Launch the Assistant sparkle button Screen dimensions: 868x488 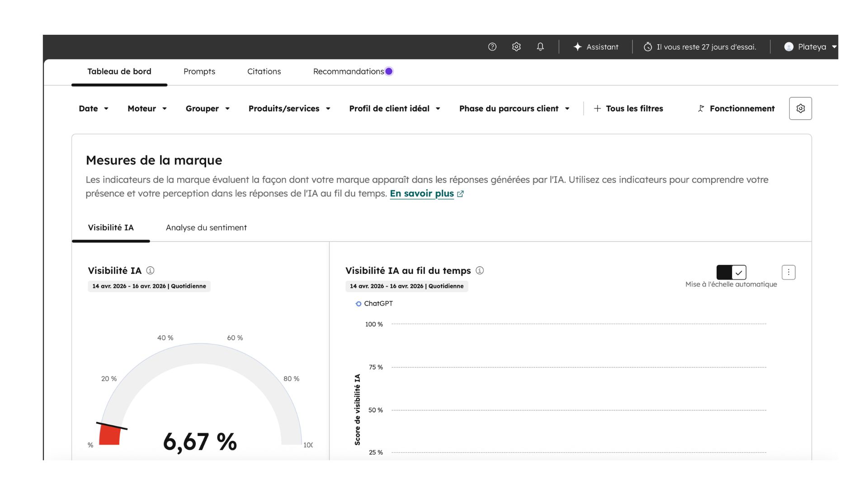pos(595,47)
